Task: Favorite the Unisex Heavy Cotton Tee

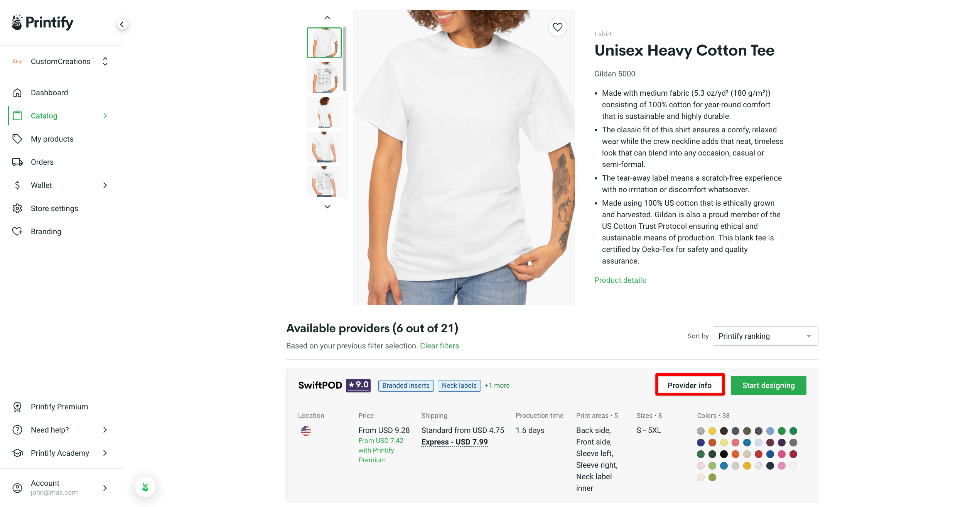Action: coord(557,27)
